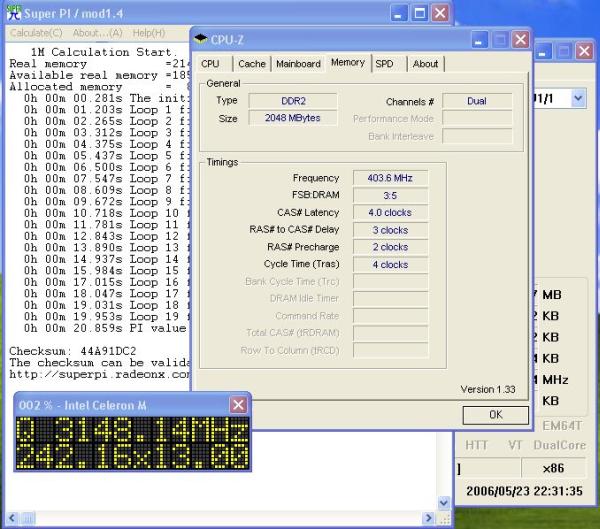Click the Loop 1 result line at 01.203s

tap(106, 110)
